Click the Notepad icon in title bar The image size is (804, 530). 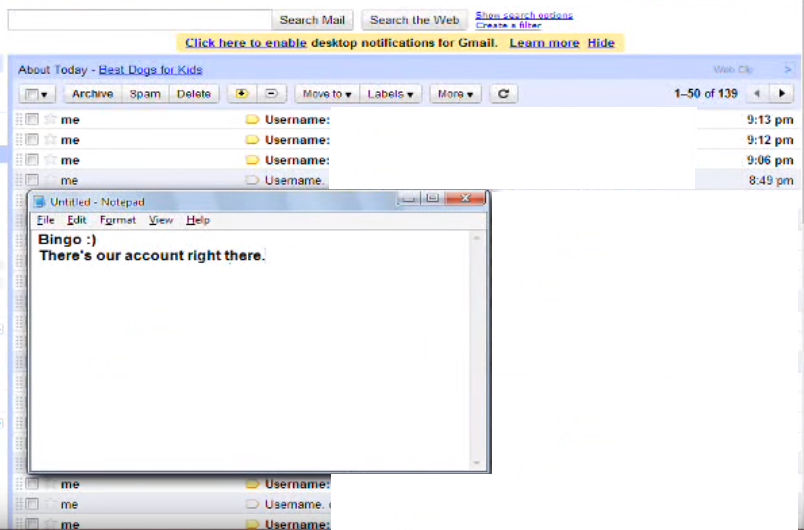[x=39, y=201]
